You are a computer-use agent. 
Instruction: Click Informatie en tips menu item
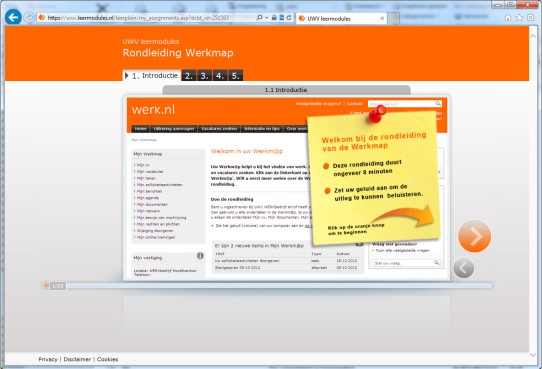(x=262, y=129)
